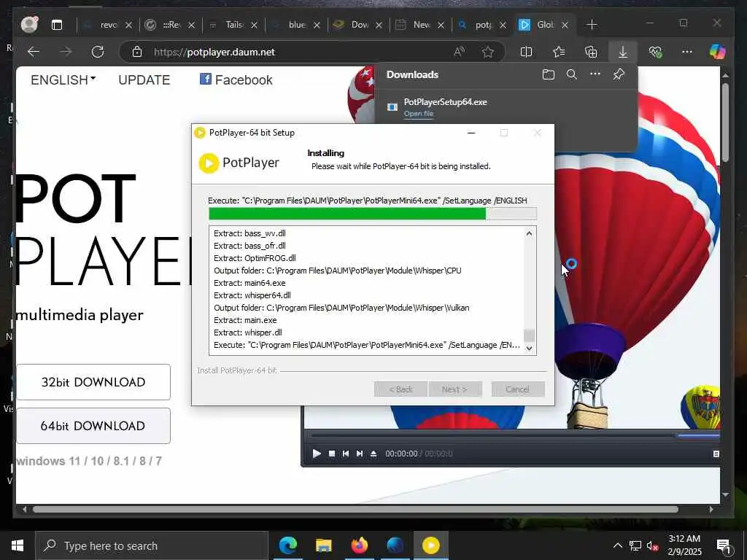747x560 pixels.
Task: Open Microsoft Edge from the taskbar
Action: 287,545
